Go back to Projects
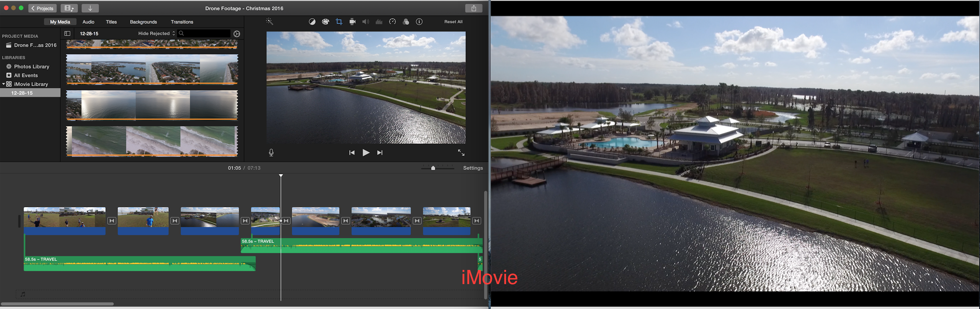The height and width of the screenshot is (309, 980). pyautogui.click(x=42, y=8)
